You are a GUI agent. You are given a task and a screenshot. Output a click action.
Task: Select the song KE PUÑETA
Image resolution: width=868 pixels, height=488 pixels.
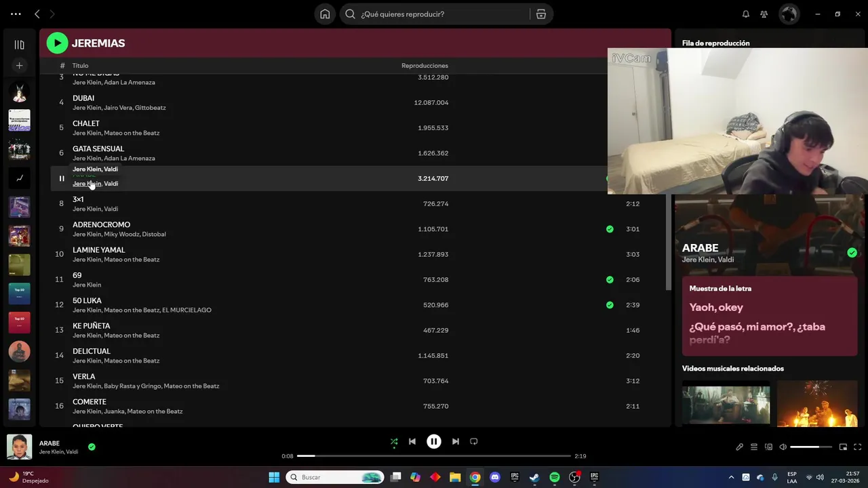[92, 326]
